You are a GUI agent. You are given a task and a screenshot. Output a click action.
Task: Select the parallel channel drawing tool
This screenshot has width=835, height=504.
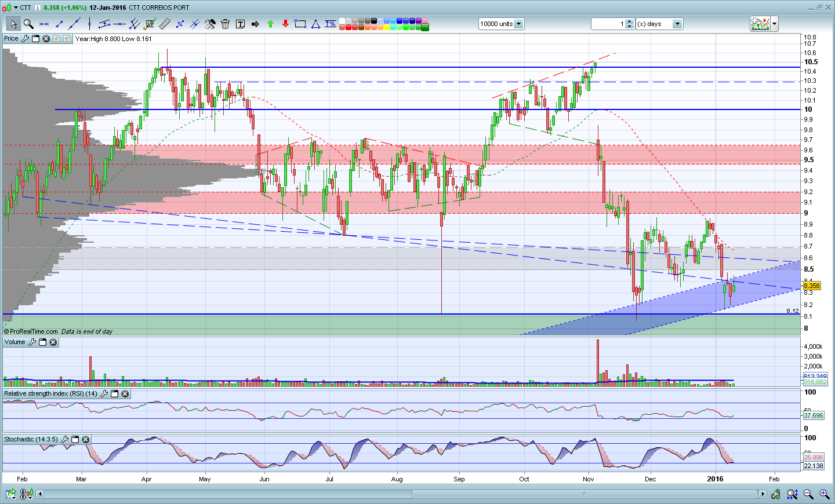coord(104,24)
